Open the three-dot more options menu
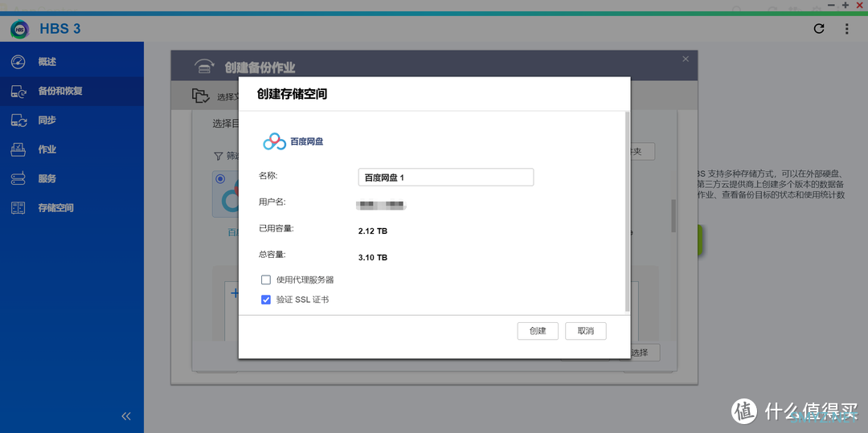 (x=847, y=29)
